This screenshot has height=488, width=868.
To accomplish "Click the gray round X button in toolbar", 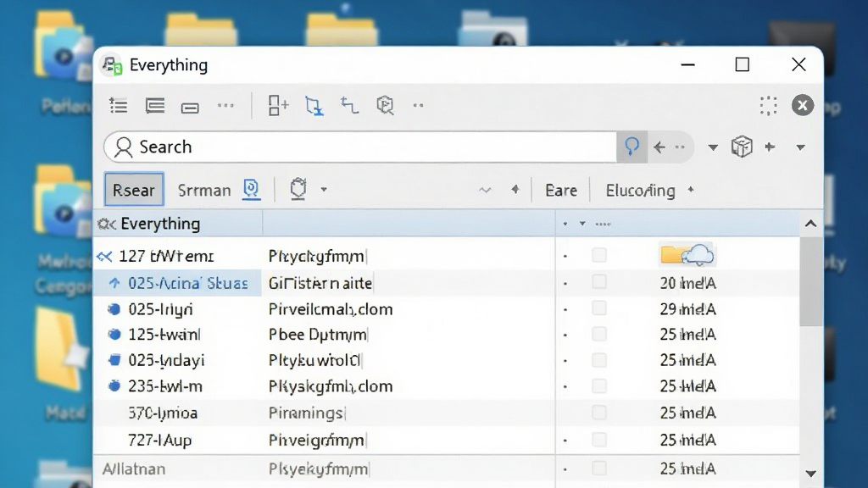I will [802, 105].
